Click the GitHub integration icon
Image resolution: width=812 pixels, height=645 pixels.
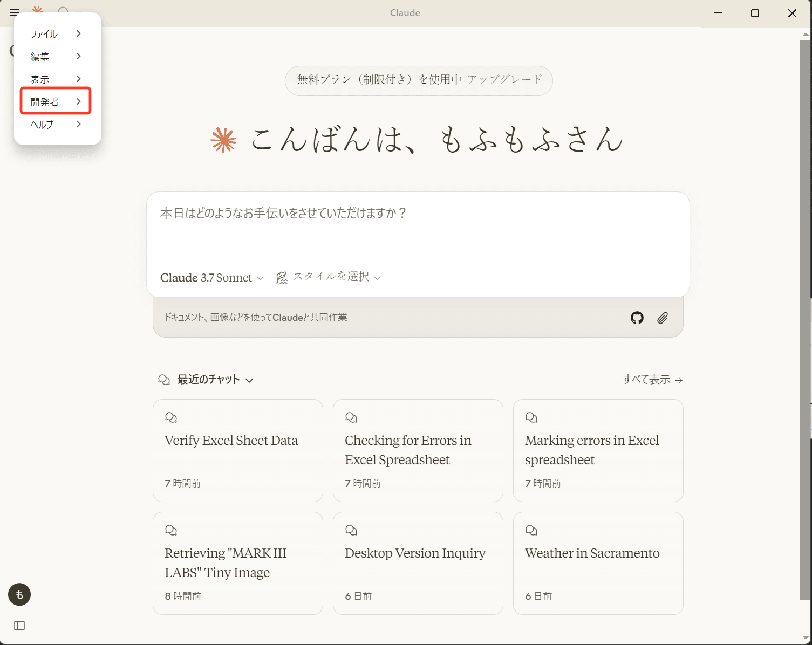(x=637, y=318)
